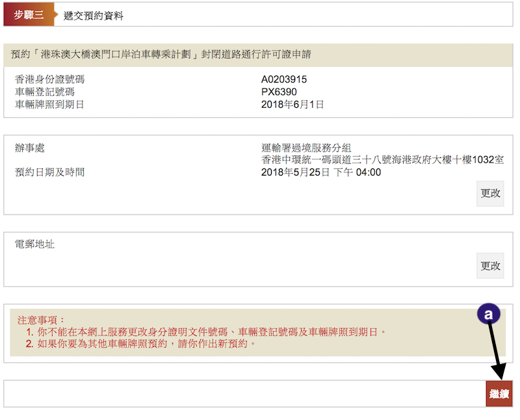The image size is (520, 420).
Task: Click the 海港政府大樓 office address line
Action: click(382, 160)
